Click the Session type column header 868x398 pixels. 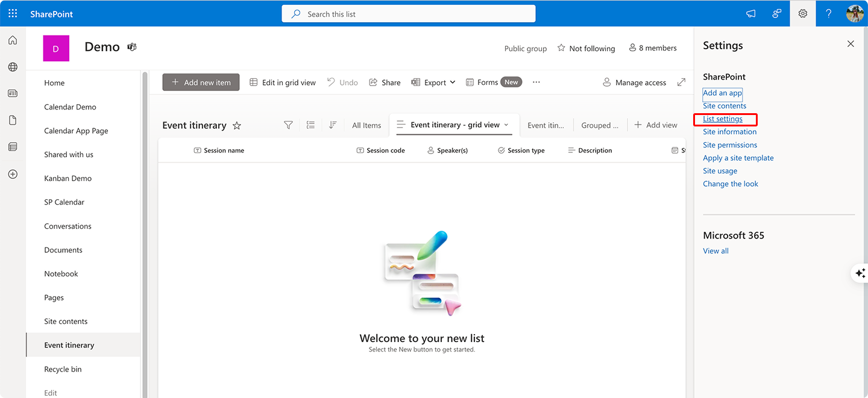[x=521, y=151]
